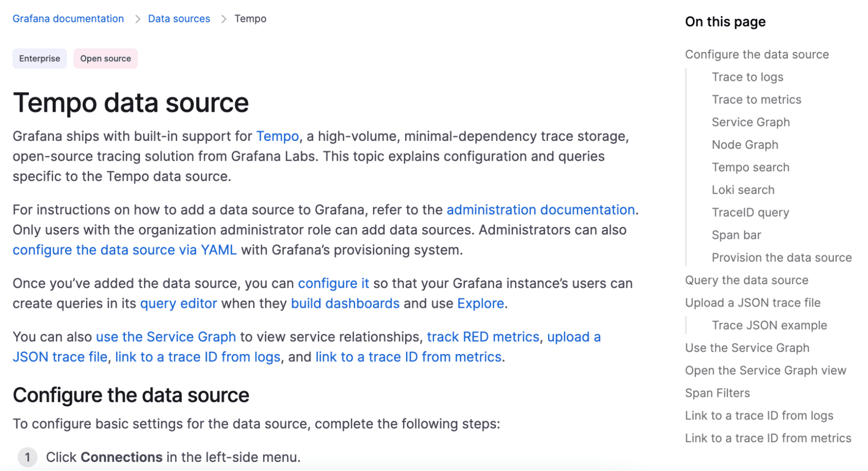Open the Grafana documentation breadcrumb link

tap(68, 18)
